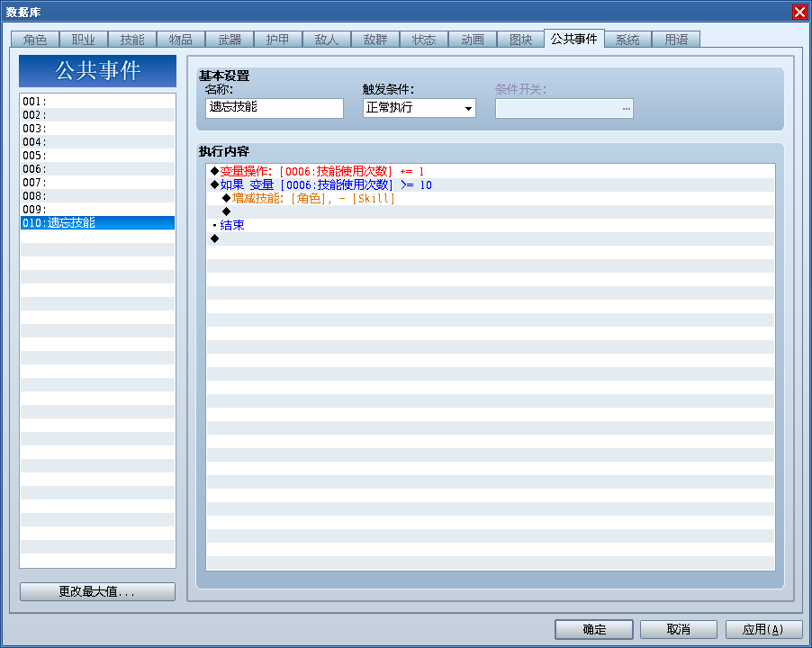Switch to the 角色 tab
The width and height of the screenshot is (812, 648).
(35, 40)
